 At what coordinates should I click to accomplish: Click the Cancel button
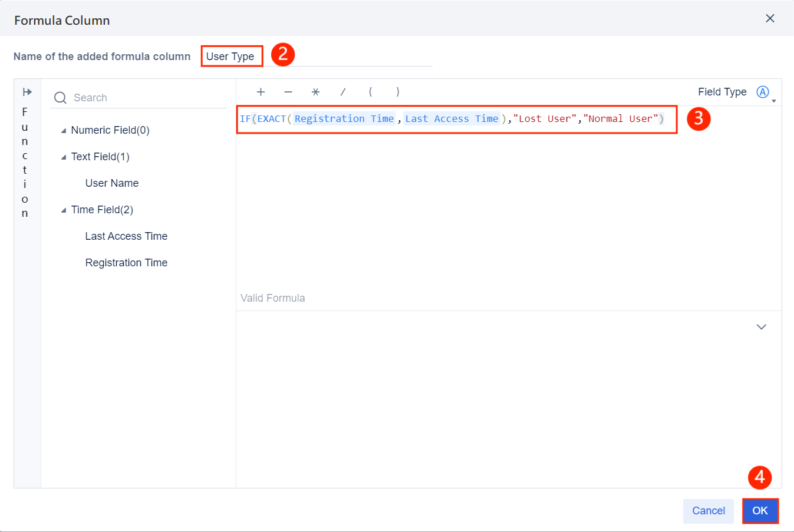click(708, 511)
